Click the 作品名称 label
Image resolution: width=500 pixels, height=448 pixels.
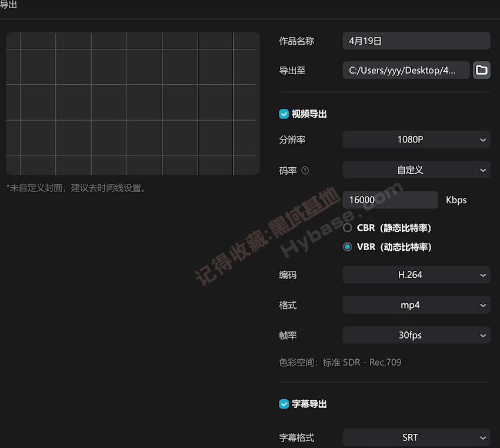296,41
